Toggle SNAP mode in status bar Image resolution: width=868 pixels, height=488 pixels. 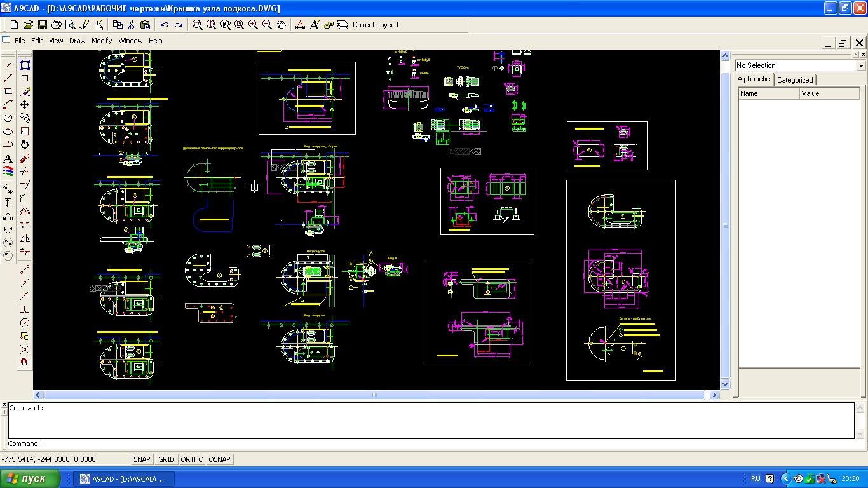coord(142,459)
